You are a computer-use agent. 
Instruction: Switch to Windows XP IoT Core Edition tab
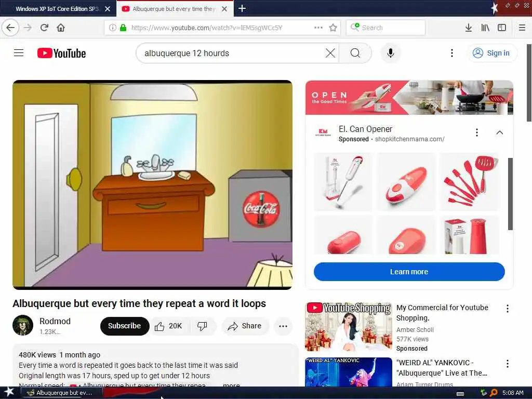58,8
